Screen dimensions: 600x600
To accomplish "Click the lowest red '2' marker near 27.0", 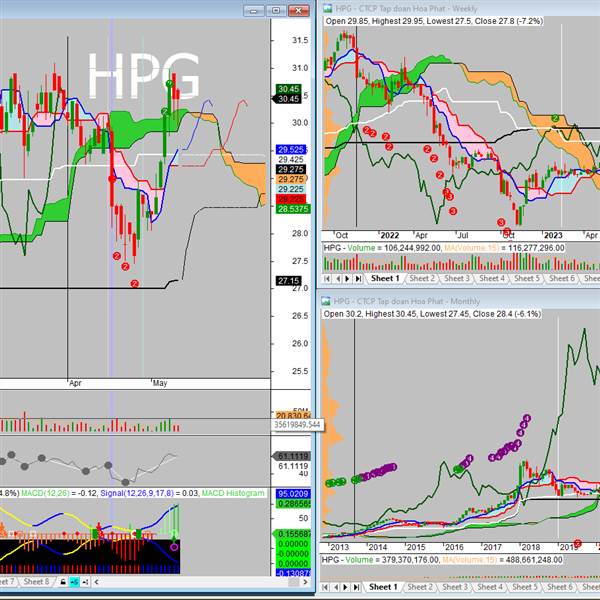I will [x=134, y=284].
